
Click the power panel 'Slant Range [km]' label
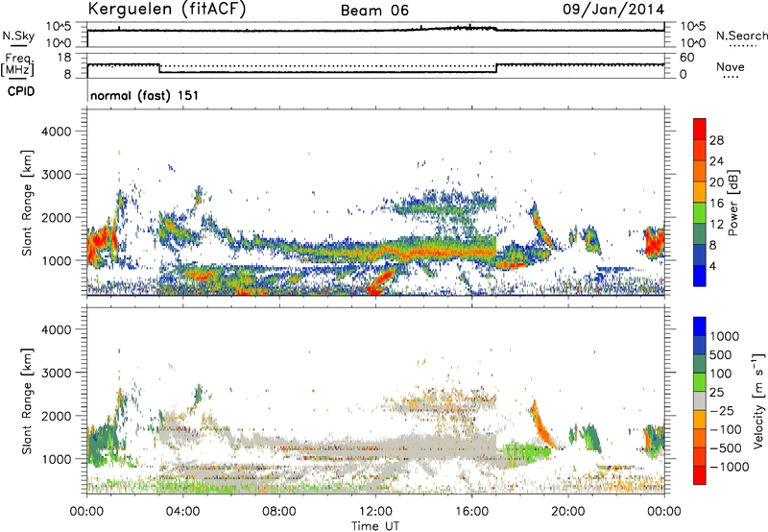[x=27, y=203]
